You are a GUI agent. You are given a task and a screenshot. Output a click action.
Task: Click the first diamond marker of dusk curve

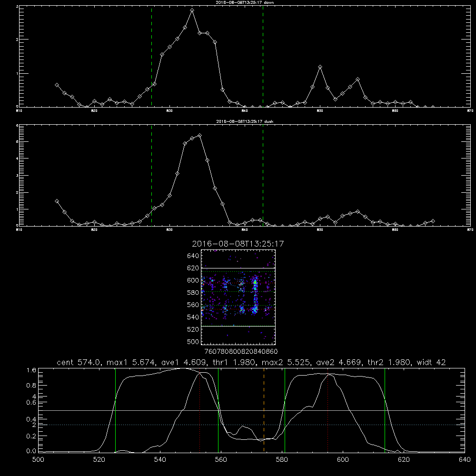(x=57, y=201)
